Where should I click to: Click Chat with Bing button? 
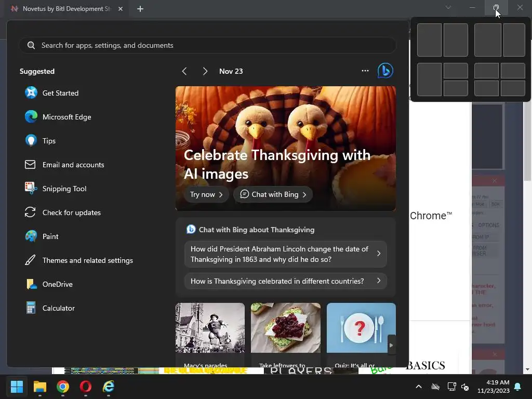pos(273,194)
